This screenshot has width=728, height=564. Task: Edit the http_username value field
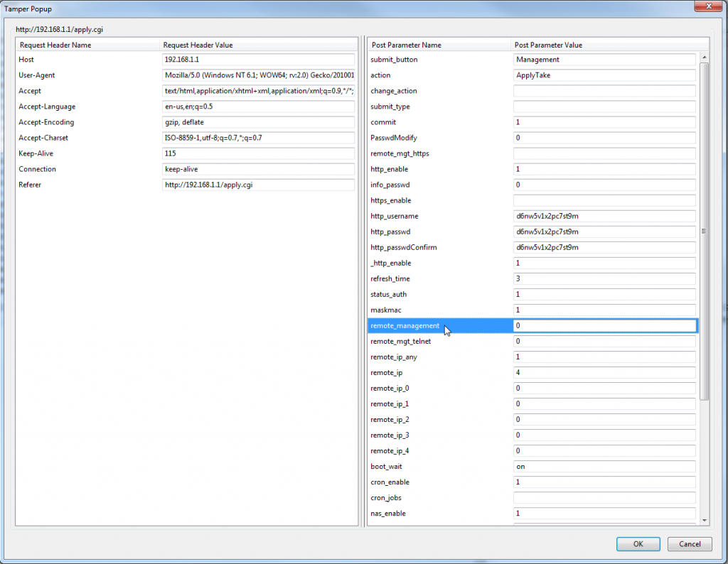(604, 216)
